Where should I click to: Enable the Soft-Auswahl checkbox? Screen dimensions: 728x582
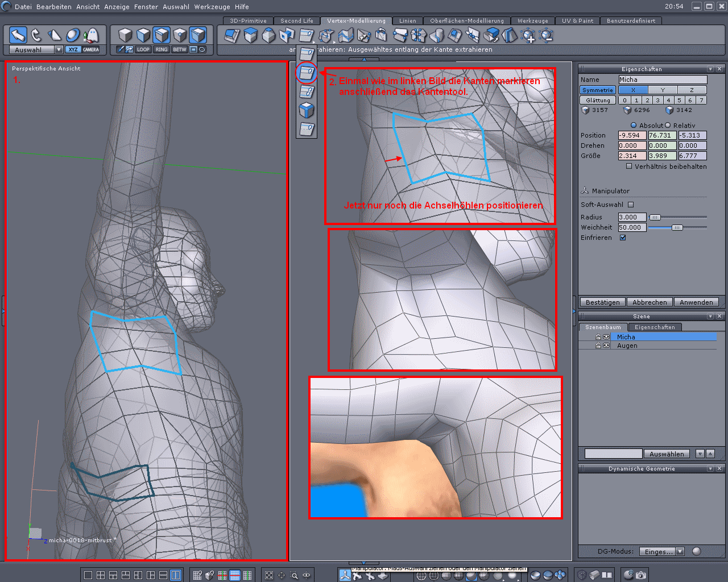coord(631,205)
